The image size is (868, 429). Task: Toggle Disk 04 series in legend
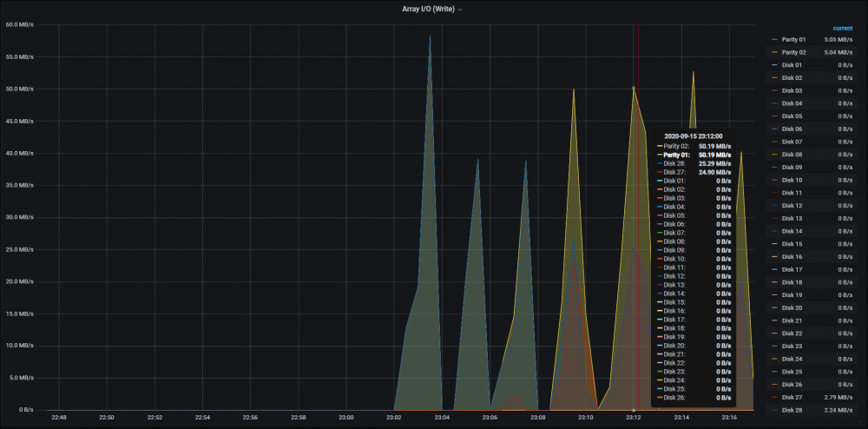click(792, 103)
